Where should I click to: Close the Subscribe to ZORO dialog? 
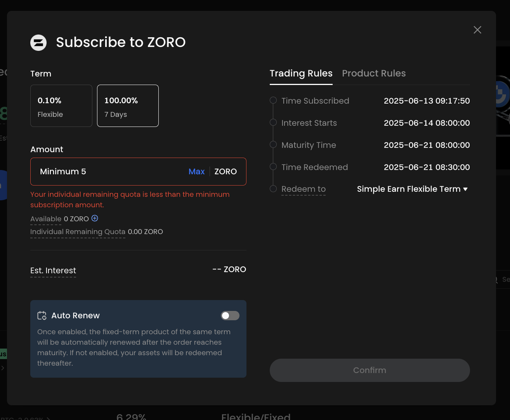(x=477, y=30)
